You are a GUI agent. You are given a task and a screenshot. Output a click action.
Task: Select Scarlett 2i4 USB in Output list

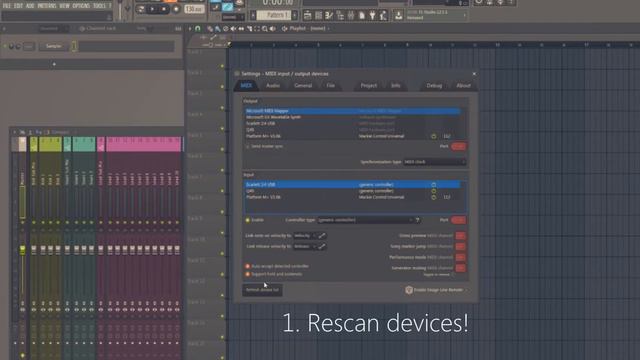coord(353,123)
